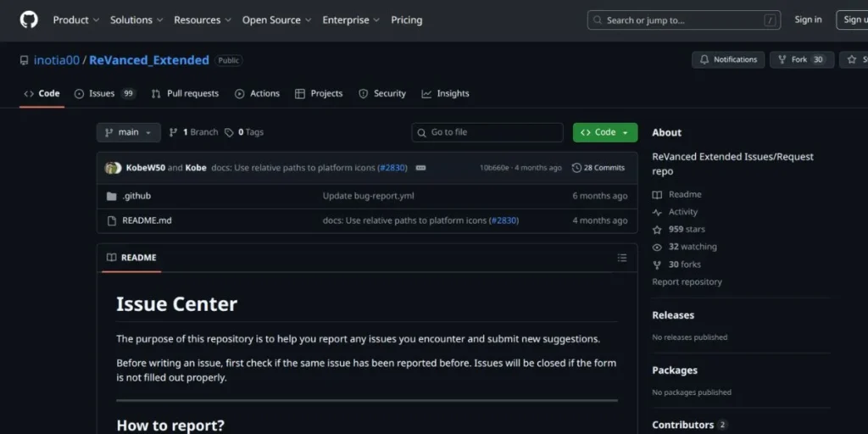Open the README outline list icon
Viewport: 868px width, 434px height.
pos(622,258)
